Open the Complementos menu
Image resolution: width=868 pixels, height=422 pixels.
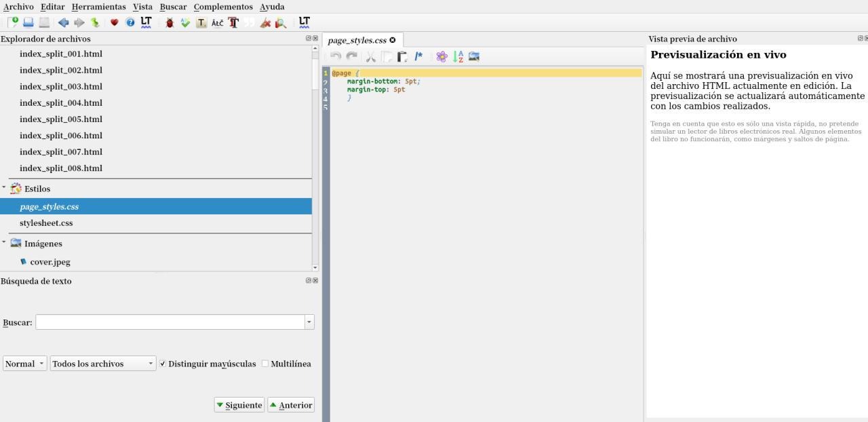pyautogui.click(x=223, y=7)
